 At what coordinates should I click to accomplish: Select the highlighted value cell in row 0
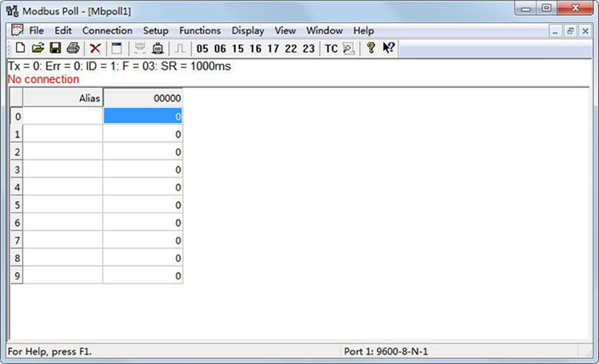click(x=143, y=116)
